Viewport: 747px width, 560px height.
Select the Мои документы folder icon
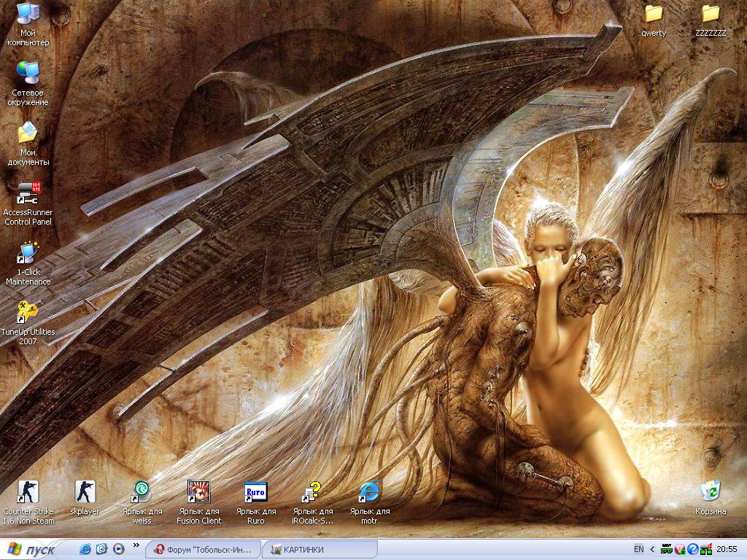[28, 144]
